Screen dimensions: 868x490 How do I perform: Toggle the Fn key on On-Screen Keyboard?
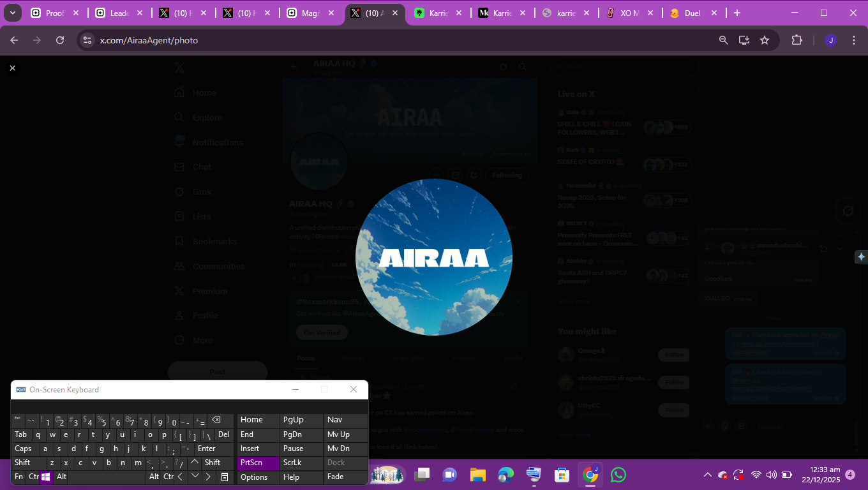(x=19, y=477)
